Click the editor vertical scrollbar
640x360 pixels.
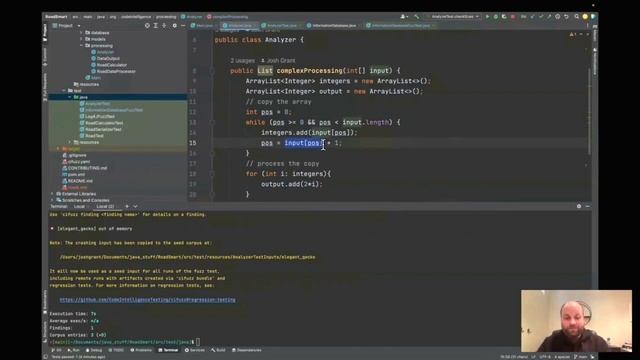pos(589,110)
